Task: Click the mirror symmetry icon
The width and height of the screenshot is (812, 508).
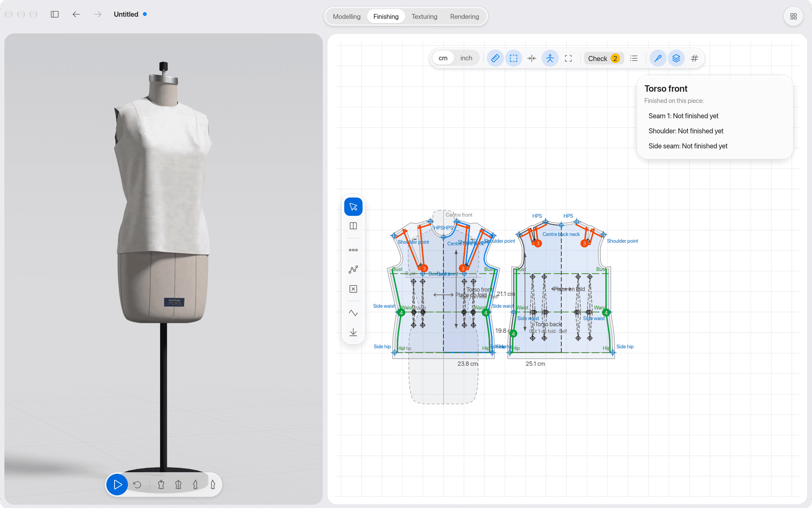Action: coord(532,59)
